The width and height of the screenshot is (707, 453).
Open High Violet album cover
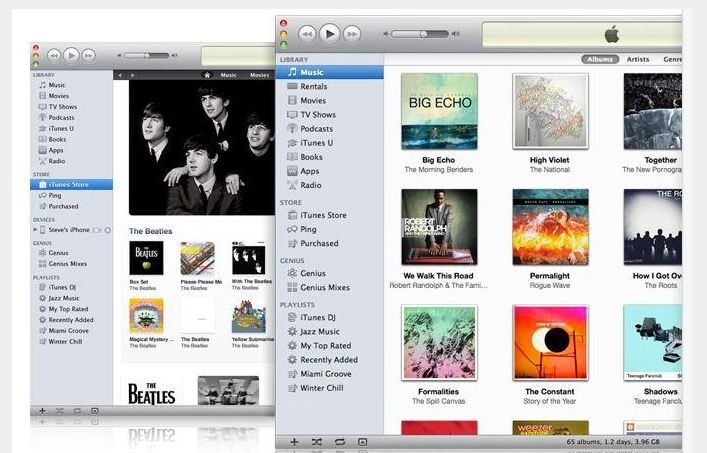point(550,111)
